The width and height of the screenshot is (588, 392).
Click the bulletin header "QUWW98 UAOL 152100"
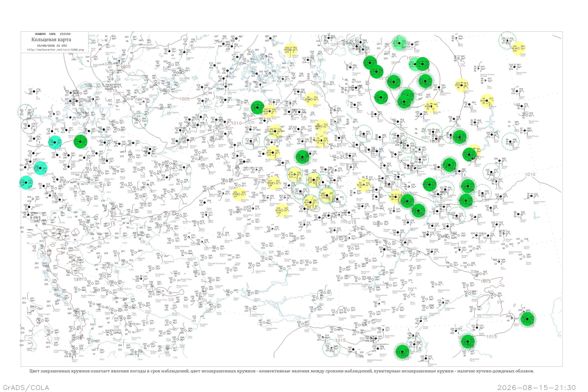point(53,34)
